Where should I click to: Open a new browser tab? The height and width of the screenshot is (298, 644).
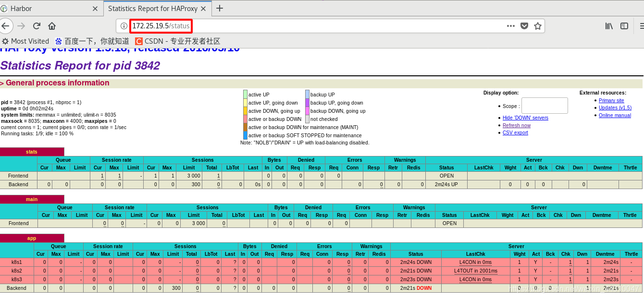click(x=220, y=8)
